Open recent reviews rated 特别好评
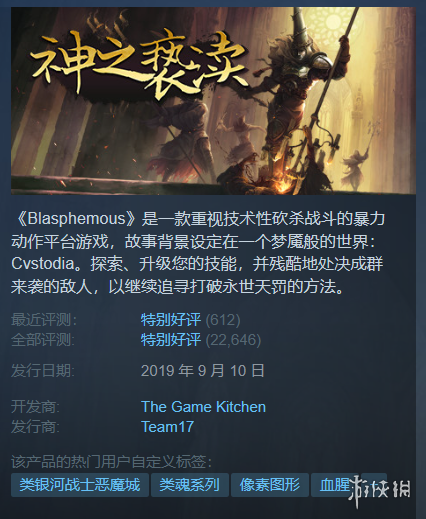This screenshot has width=426, height=519. point(171,320)
